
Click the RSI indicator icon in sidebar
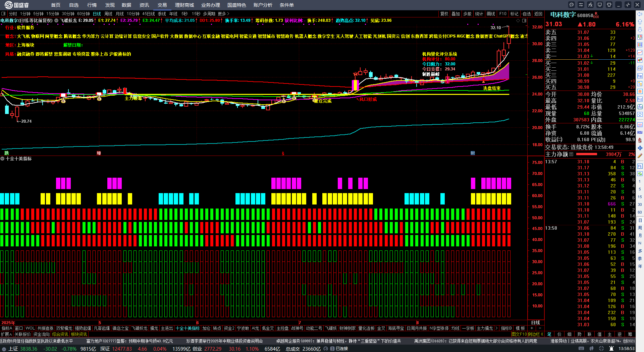(x=640, y=132)
